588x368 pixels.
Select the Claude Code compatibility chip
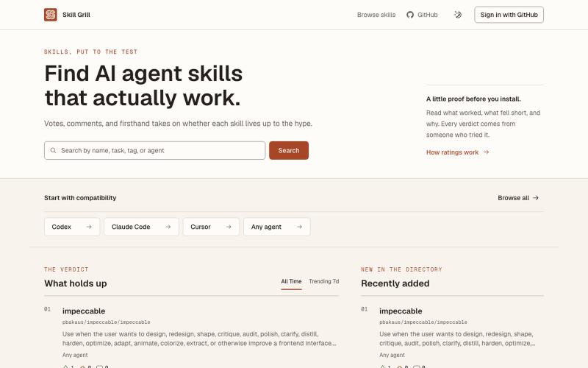[x=141, y=227]
